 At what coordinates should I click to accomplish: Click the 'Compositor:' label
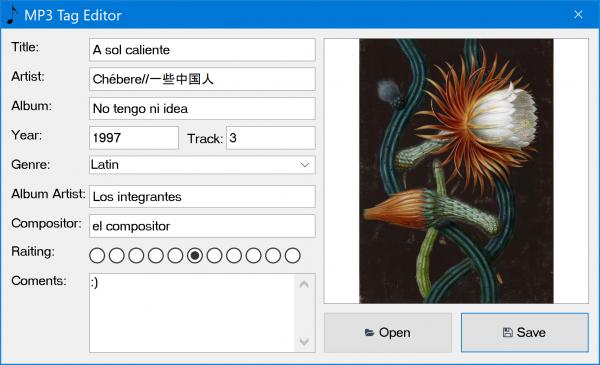(x=46, y=223)
